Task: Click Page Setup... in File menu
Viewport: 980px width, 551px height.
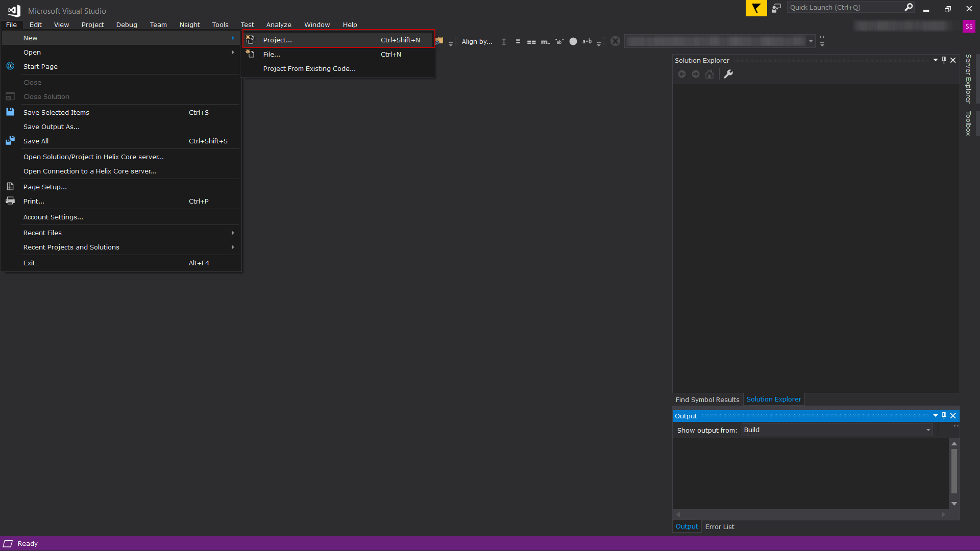Action: tap(121, 187)
